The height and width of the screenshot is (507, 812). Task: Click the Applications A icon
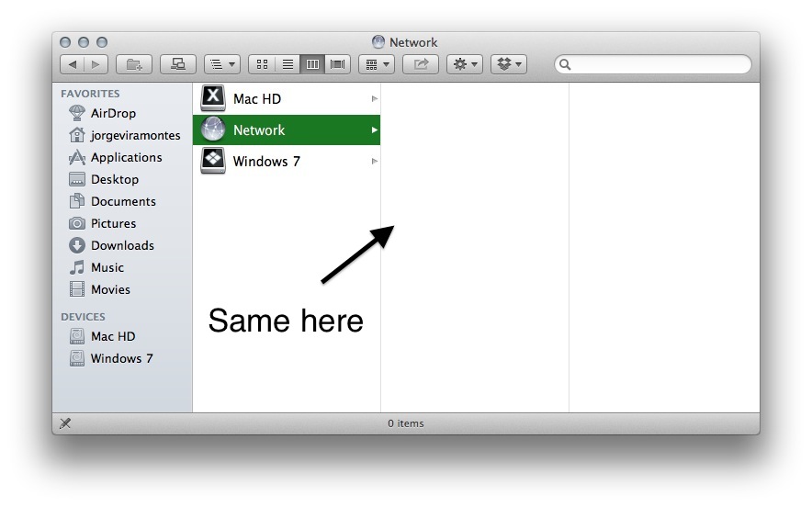tap(77, 157)
